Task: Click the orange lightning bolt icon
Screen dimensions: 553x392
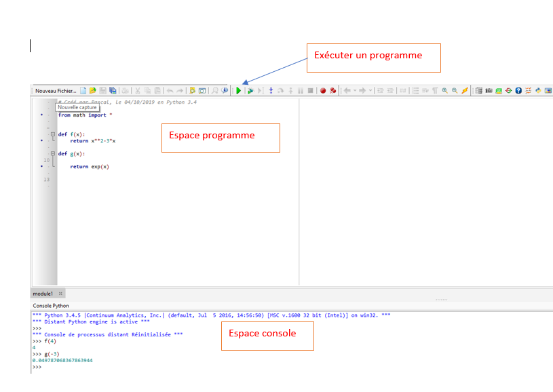Action: [x=465, y=91]
